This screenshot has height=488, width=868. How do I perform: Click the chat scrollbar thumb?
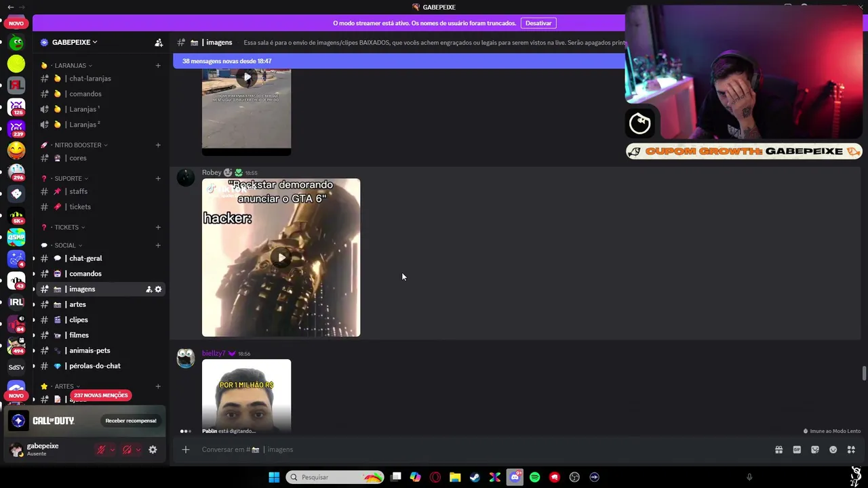click(x=864, y=373)
